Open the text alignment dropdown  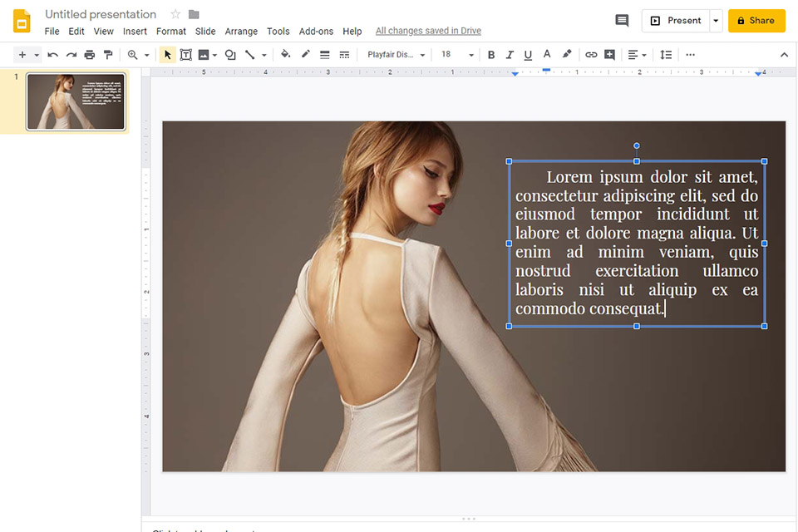pos(636,54)
